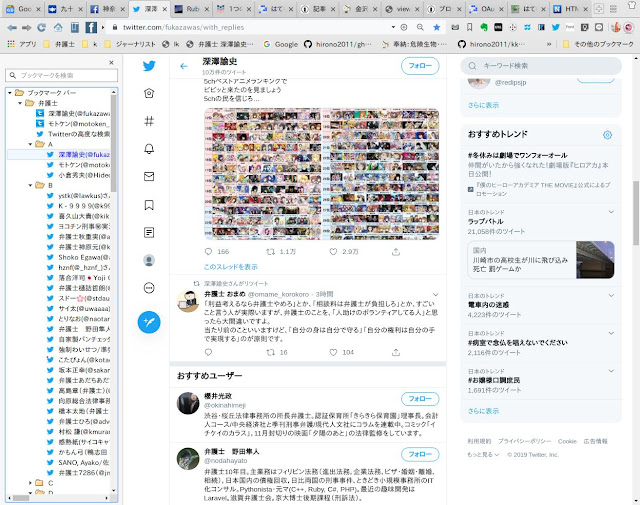The height and width of the screenshot is (505, 640).
Task: Click the blue compose Tweet button
Action: click(149, 322)
